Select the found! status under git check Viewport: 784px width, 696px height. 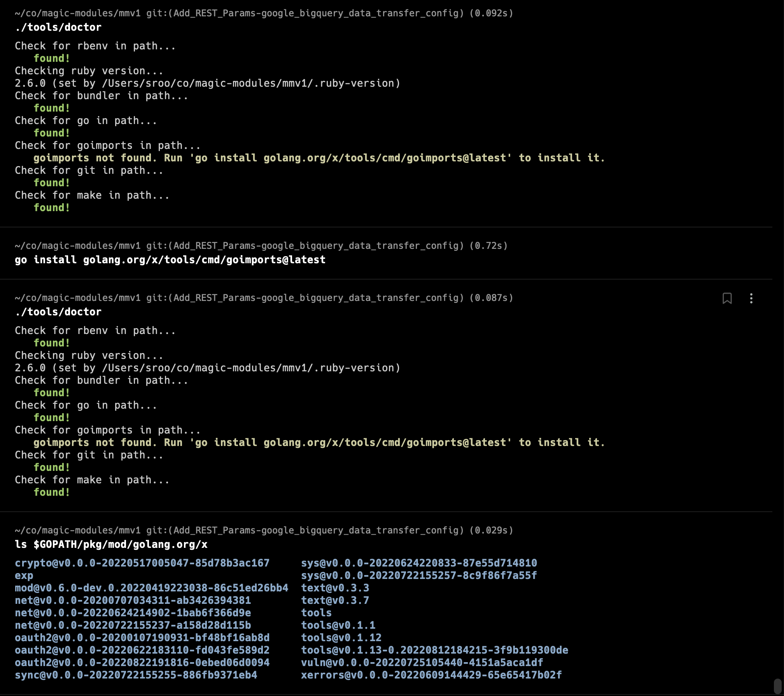click(x=51, y=183)
